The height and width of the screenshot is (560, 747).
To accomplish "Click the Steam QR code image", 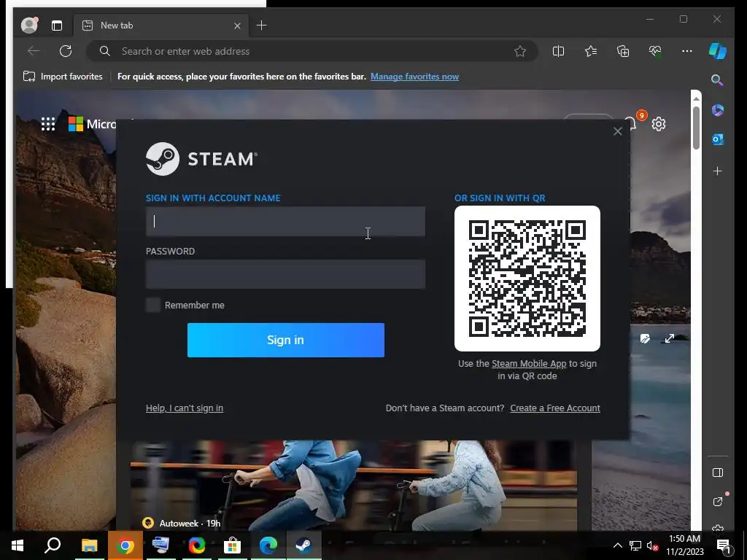I will pyautogui.click(x=527, y=279).
